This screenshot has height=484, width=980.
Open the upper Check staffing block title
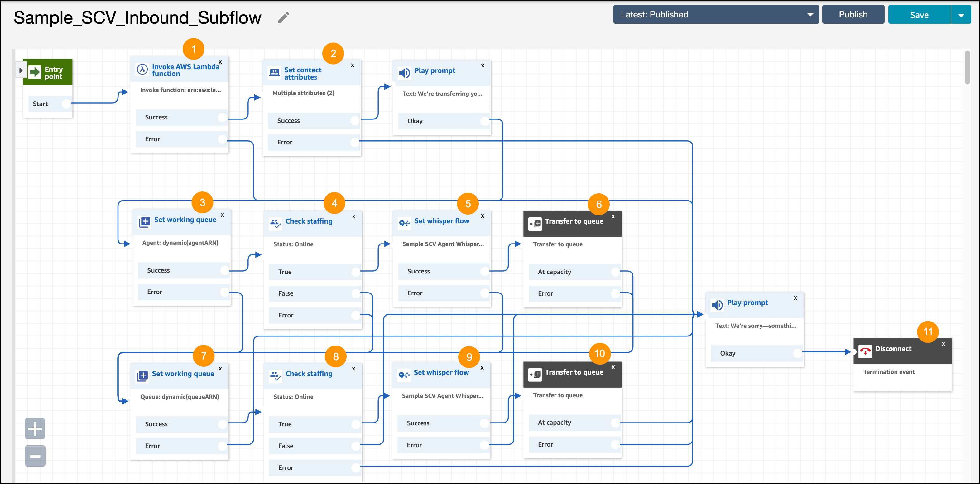click(309, 221)
